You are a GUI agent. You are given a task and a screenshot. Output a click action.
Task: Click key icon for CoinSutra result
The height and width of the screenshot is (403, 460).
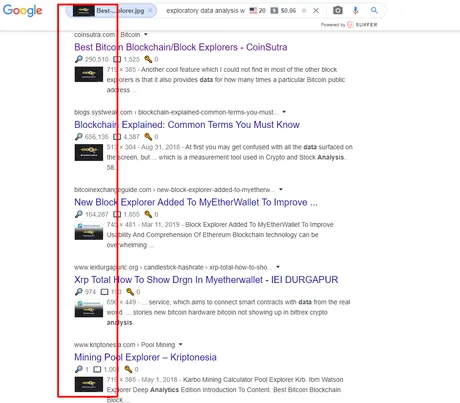point(148,59)
